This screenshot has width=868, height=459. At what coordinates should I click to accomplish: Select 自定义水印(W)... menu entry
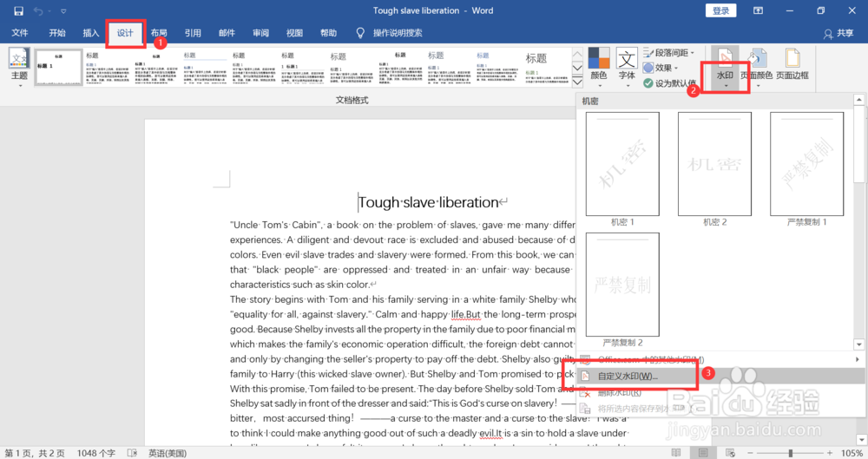click(720, 376)
